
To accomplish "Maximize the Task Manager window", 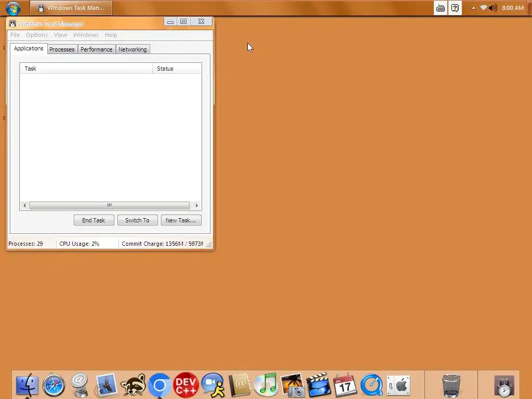I will pyautogui.click(x=183, y=22).
